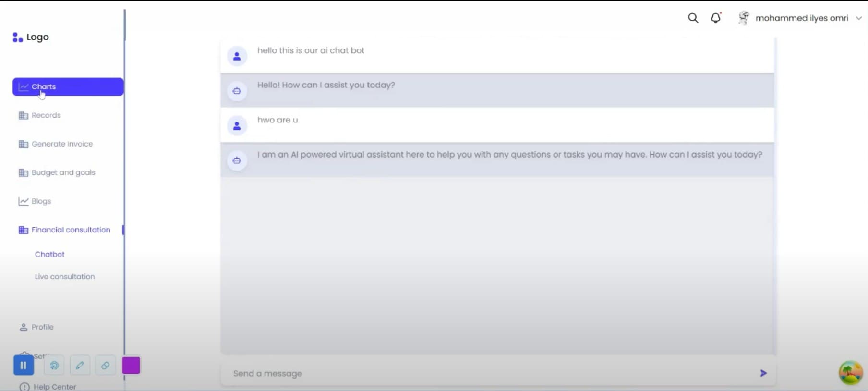Collapse the Financial consultation section
Screen dimensions: 868x391
71,230
